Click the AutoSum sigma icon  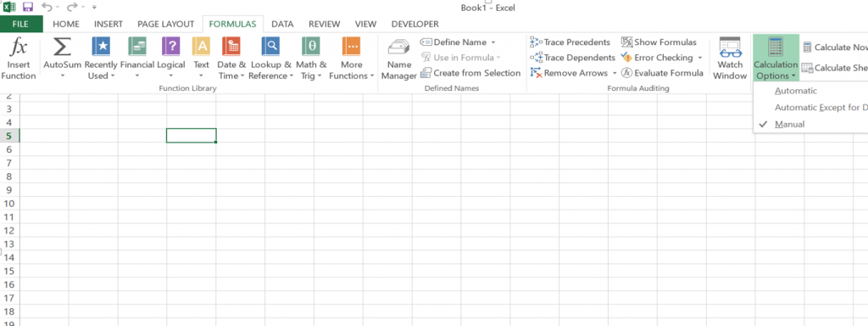(x=62, y=48)
